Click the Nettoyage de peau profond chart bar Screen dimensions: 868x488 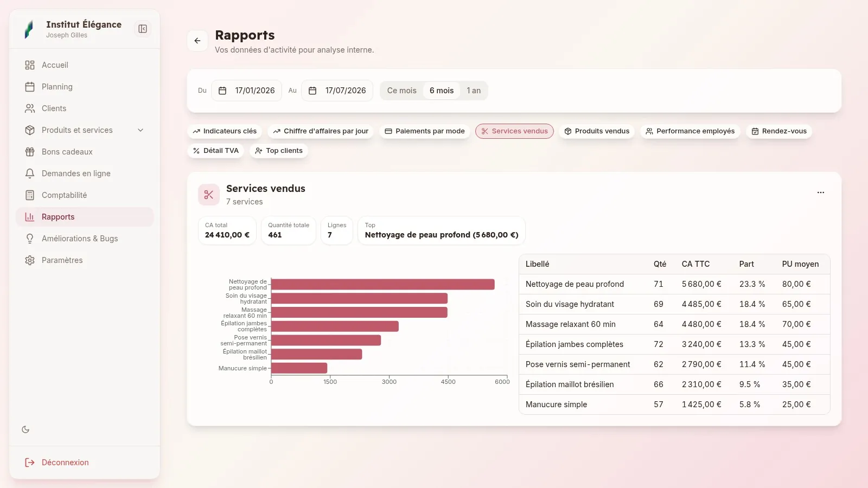click(x=383, y=285)
